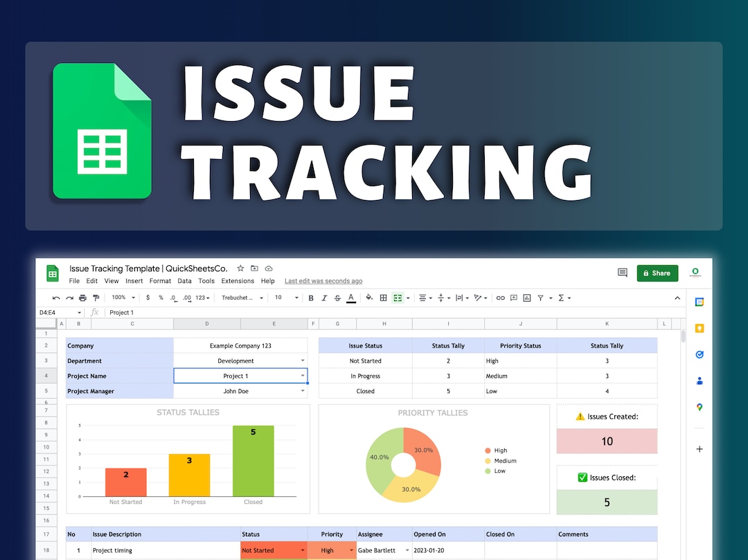Click the Last edit was seconds ago link

[323, 281]
